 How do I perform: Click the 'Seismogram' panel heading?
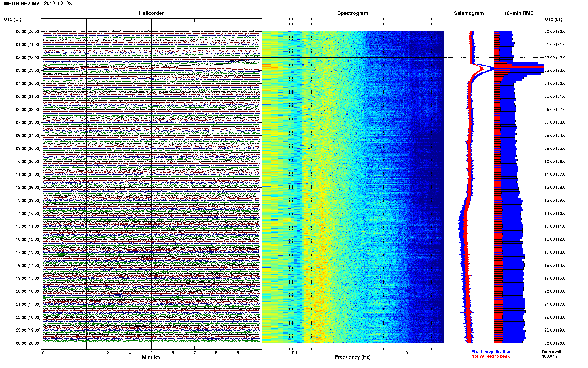point(469,13)
